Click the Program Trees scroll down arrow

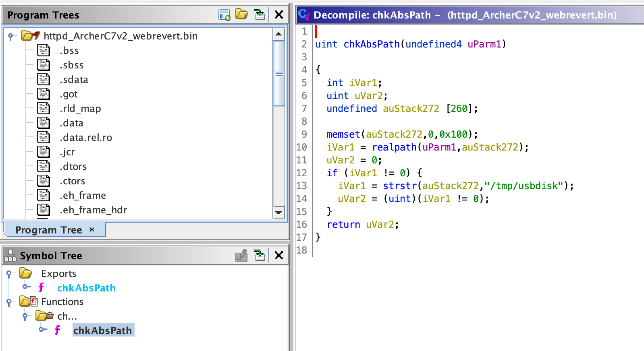point(278,212)
